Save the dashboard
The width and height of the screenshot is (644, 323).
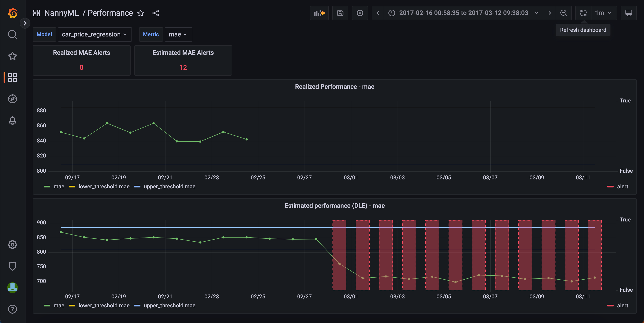(340, 13)
